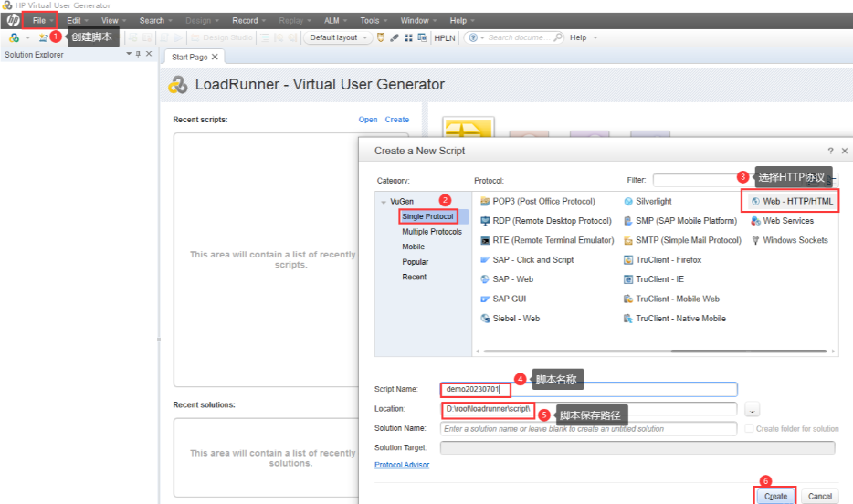Viewport: 853px width, 504px height.
Task: Click the shield icon beside Default layout
Action: click(381, 37)
